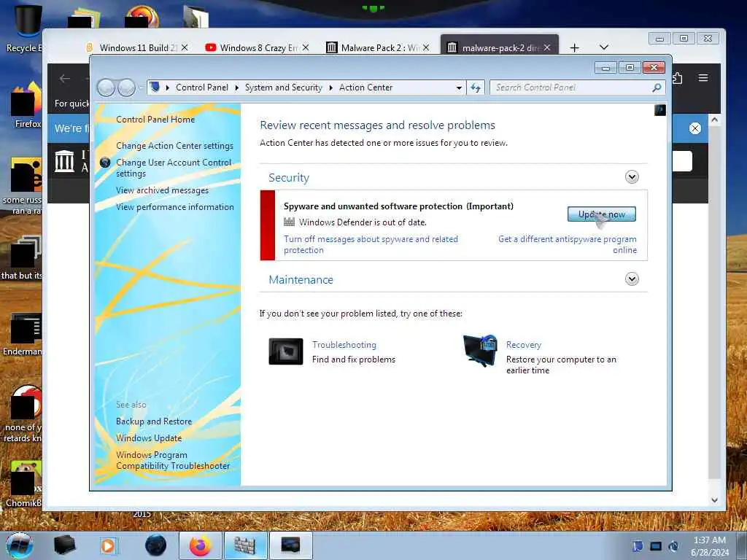
Task: Click System and Security breadcrumb
Action: click(x=284, y=87)
